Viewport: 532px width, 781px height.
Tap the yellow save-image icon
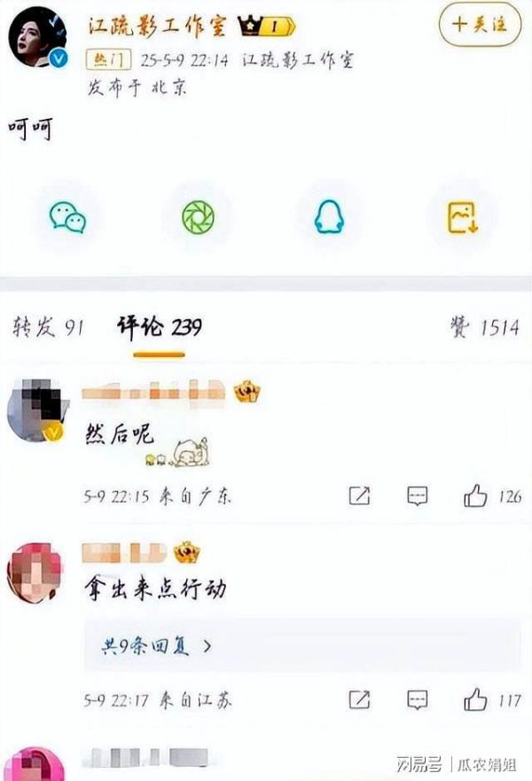tap(462, 217)
